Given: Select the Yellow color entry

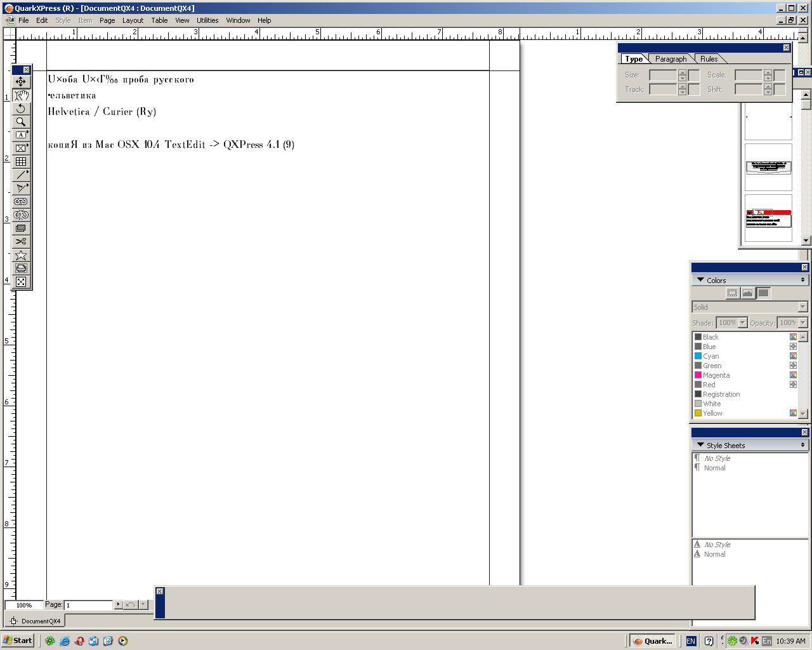Looking at the screenshot, I should tap(745, 413).
